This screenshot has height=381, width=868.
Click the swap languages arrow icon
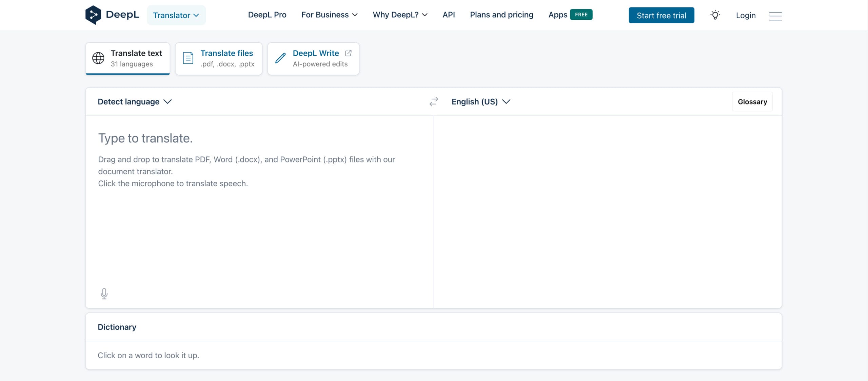[434, 101]
